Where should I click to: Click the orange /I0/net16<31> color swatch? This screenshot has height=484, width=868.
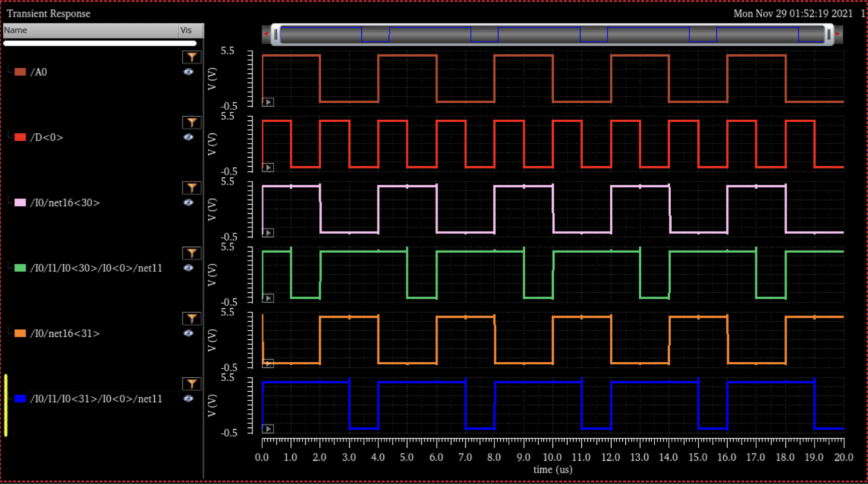click(x=20, y=333)
